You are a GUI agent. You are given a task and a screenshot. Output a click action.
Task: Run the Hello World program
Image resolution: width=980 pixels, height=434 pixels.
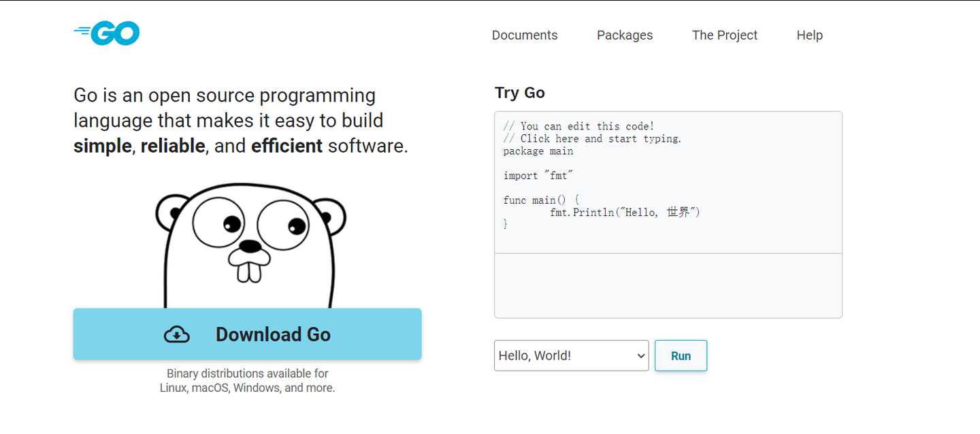(681, 355)
